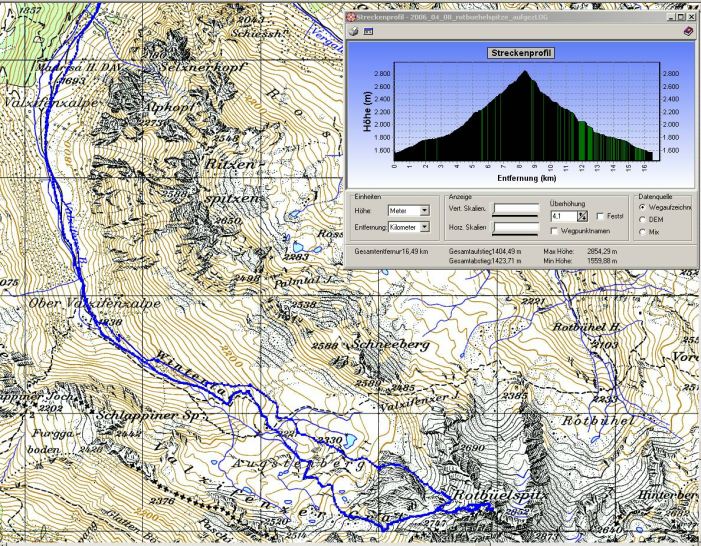Viewport: 701px width, 546px height.
Task: Enable the Fest checkbox next to Überhöhung
Action: (600, 216)
